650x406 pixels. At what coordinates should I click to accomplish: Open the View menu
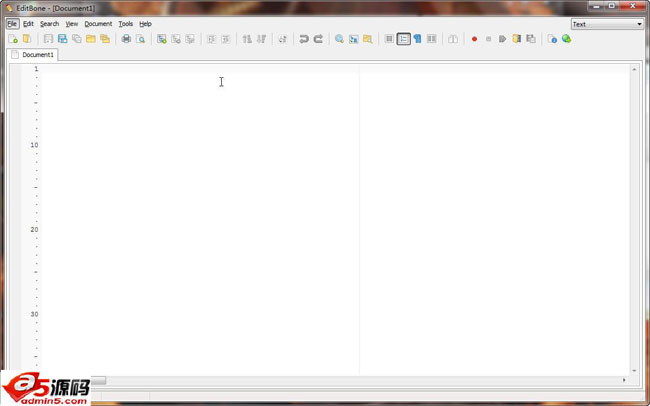(72, 24)
